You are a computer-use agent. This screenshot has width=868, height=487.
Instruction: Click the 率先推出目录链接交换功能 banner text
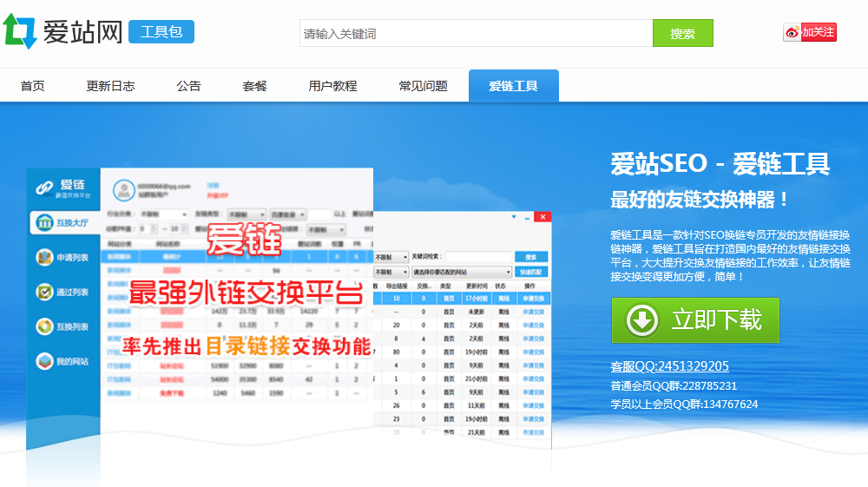[247, 346]
